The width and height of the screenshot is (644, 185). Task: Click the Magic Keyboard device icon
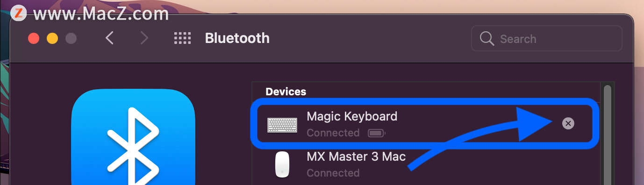click(282, 125)
